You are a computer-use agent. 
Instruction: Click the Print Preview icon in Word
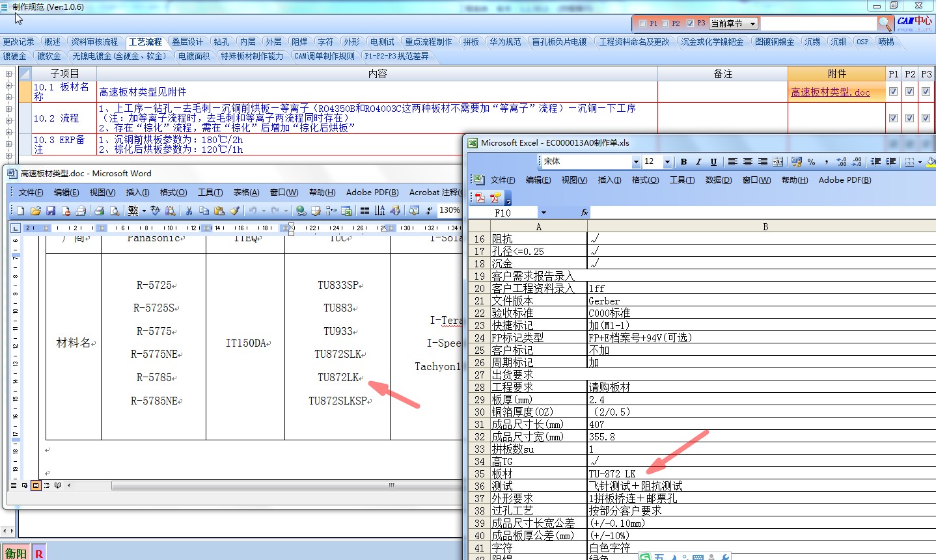pyautogui.click(x=115, y=211)
